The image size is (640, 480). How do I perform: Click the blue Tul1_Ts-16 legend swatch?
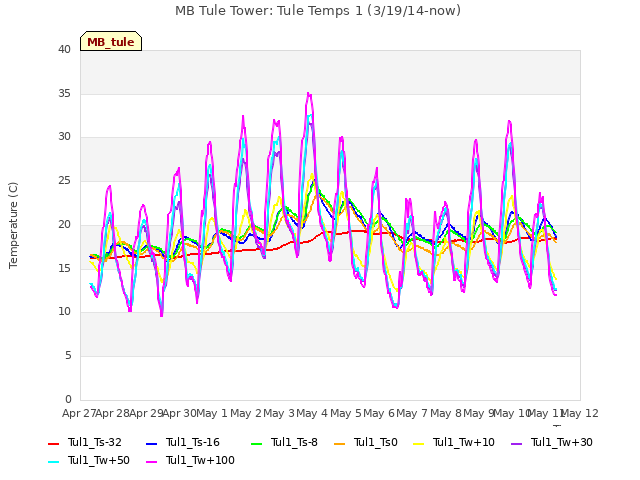[x=151, y=443]
